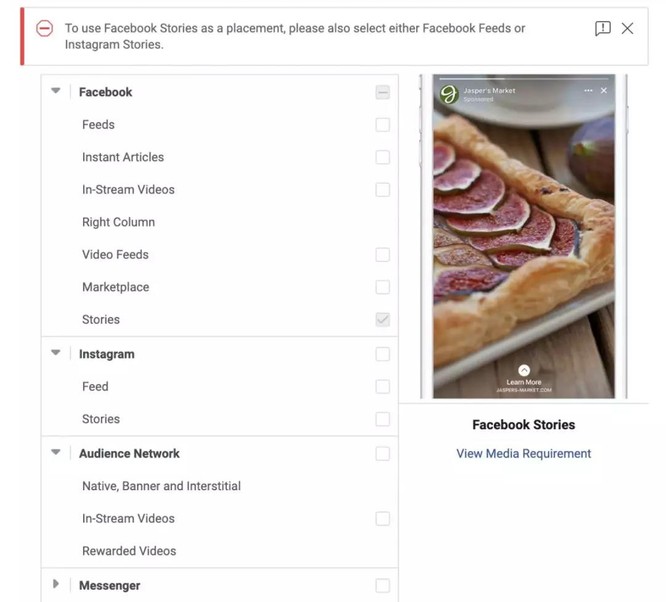666x602 pixels.
Task: Click the feedback flag icon in banner
Action: coord(602,29)
